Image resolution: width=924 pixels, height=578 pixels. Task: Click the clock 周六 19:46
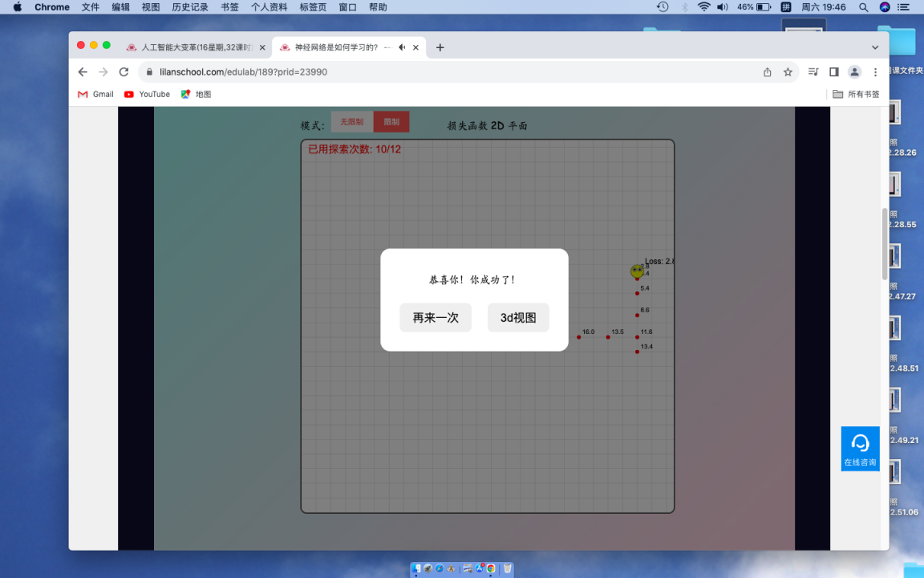823,7
